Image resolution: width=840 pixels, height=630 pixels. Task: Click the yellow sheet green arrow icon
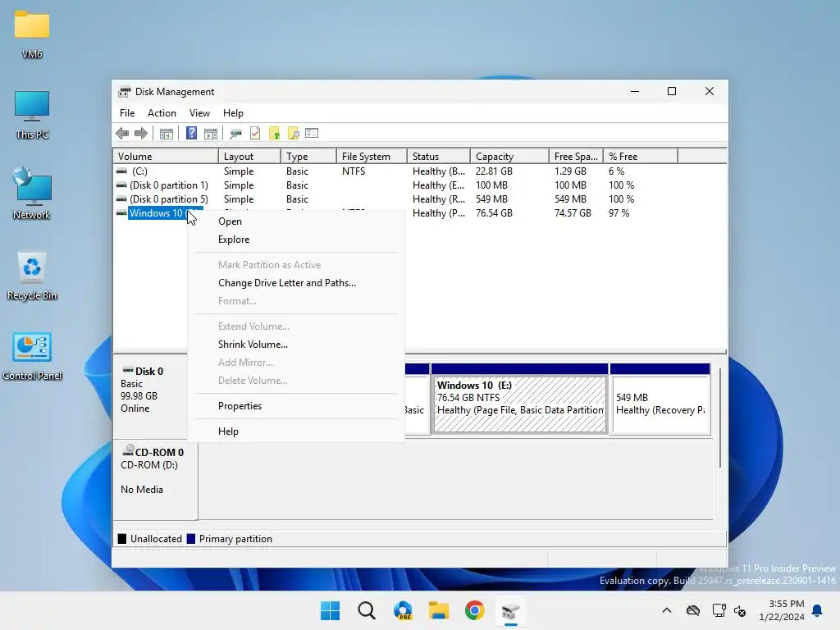tap(274, 134)
